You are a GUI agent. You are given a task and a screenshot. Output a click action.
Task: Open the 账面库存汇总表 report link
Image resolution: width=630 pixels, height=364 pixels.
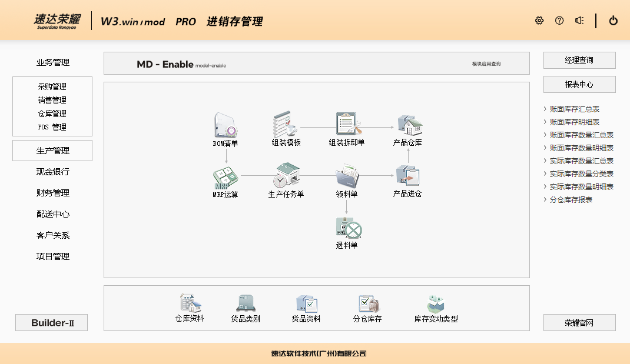click(574, 109)
